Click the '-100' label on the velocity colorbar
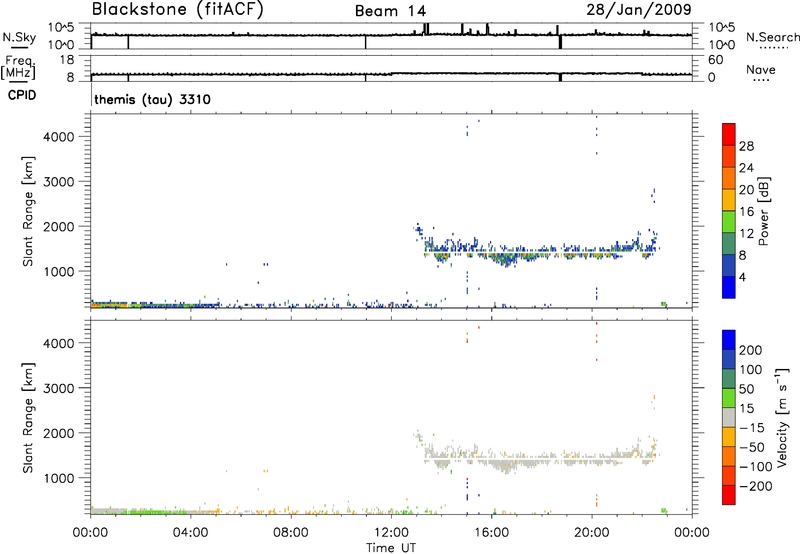Viewport: 800px width, 554px height. click(x=756, y=467)
